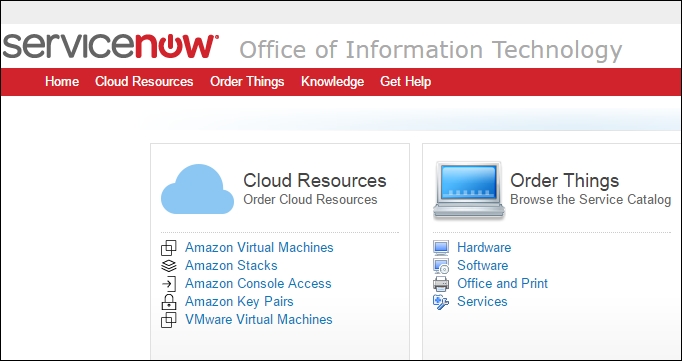
Task: Click the VMware Virtual Machines icon
Action: click(169, 320)
